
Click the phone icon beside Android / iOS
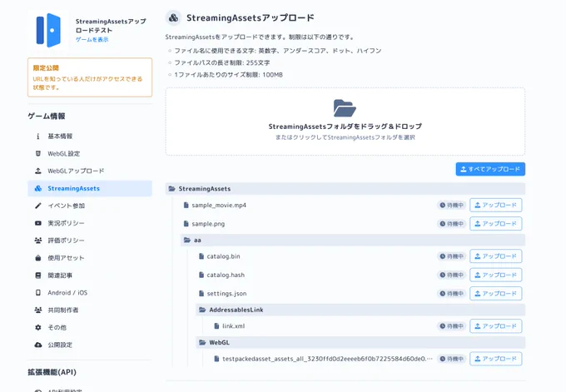[x=38, y=292]
